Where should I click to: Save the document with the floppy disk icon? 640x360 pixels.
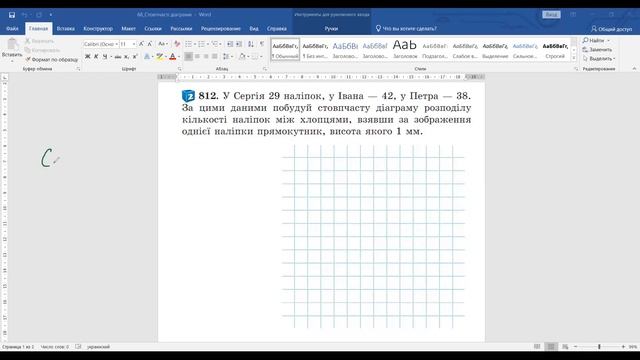(x=12, y=15)
